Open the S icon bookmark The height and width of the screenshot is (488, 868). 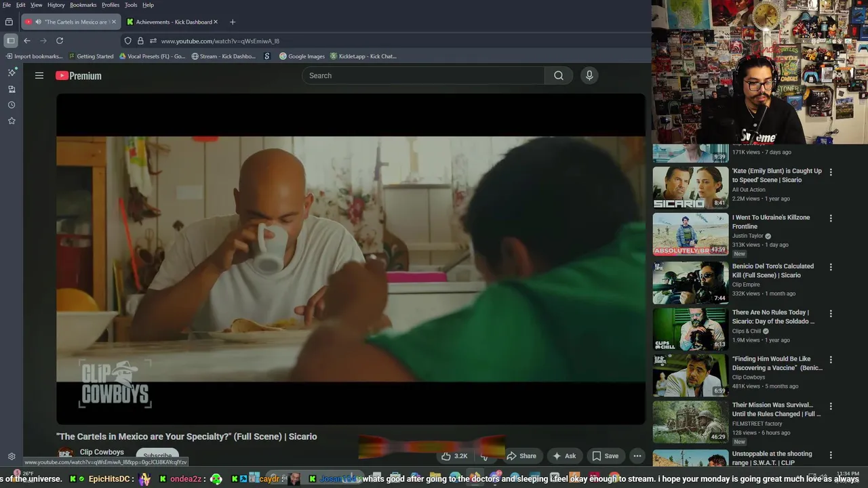coord(267,56)
